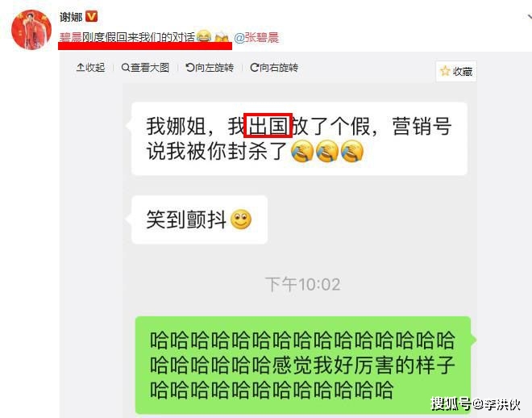Click the 下午10:02 timestamp
532x418 pixels.
point(302,284)
